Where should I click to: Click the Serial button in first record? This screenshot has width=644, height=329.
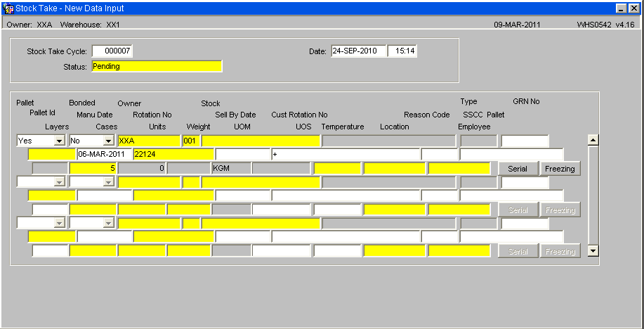tap(518, 169)
